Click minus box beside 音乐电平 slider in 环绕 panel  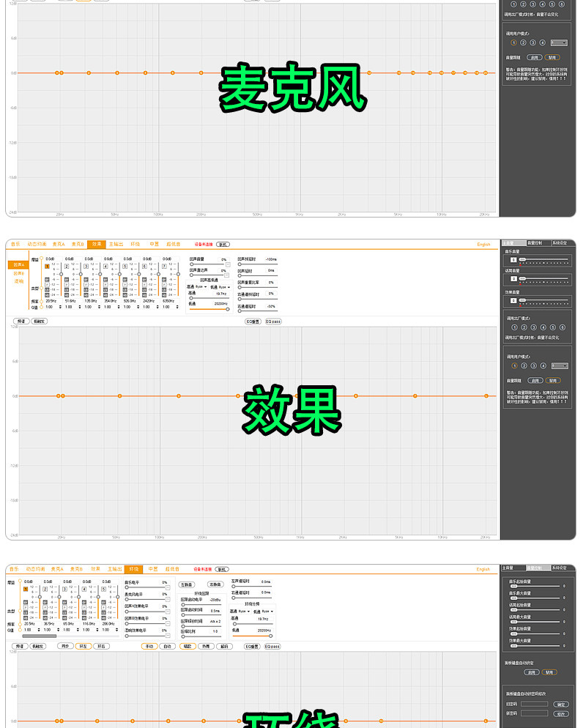pos(168,587)
